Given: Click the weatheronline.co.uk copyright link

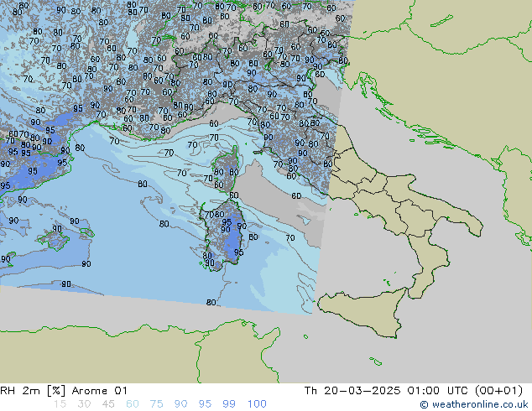Looking at the screenshot, I should [x=473, y=404].
